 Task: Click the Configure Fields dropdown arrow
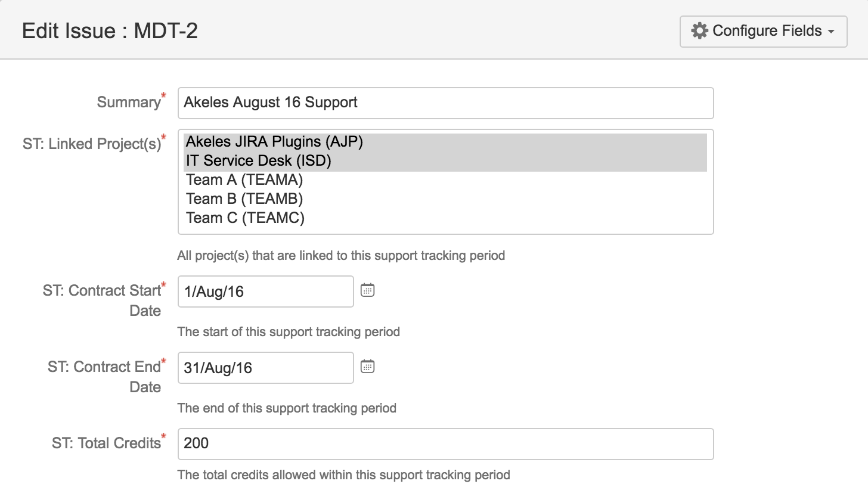pyautogui.click(x=832, y=32)
